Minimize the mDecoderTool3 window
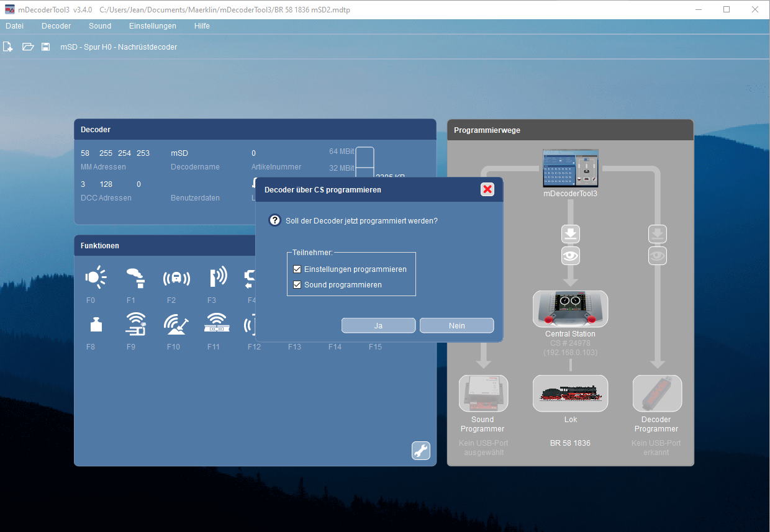This screenshot has height=532, width=770. [x=698, y=9]
